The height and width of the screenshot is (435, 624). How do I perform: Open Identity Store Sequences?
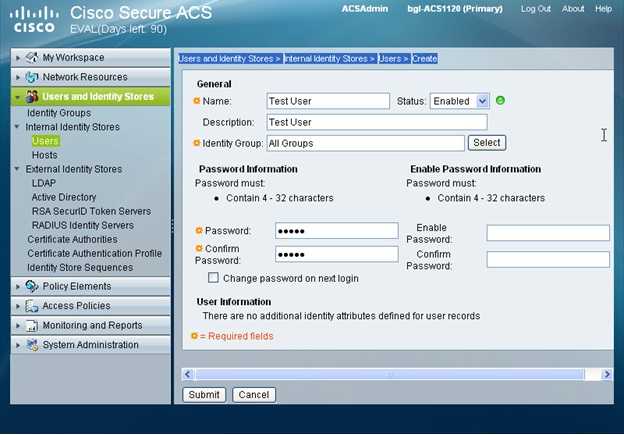pyautogui.click(x=80, y=267)
